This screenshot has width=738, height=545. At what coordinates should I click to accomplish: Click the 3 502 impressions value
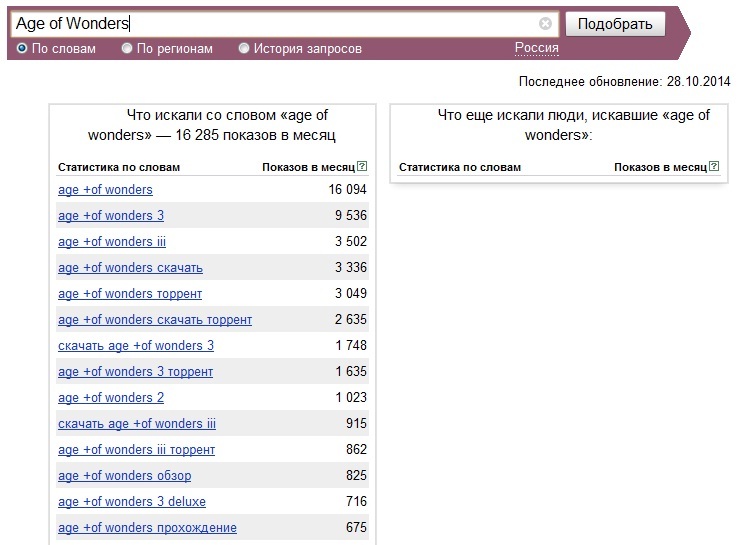click(351, 241)
